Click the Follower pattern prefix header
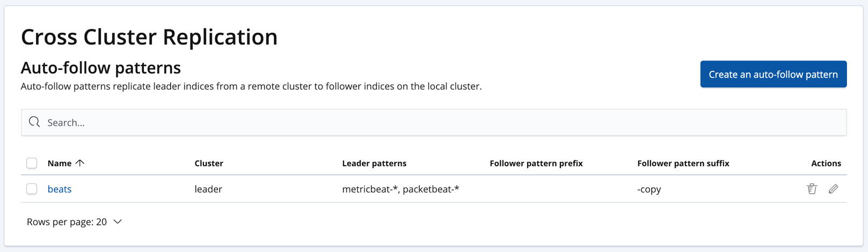This screenshot has height=252, width=868. point(536,163)
